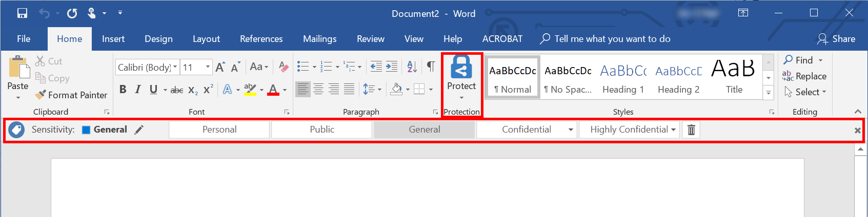Screen dimensions: 868x217
Task: Paste clipboard contents using Paste icon
Action: pyautogui.click(x=18, y=68)
